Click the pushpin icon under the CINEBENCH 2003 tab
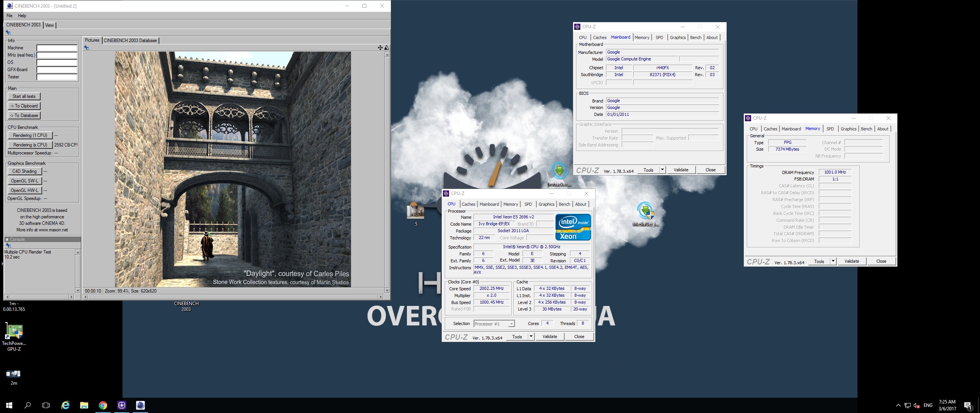Image resolution: width=980 pixels, height=413 pixels. pos(8,33)
